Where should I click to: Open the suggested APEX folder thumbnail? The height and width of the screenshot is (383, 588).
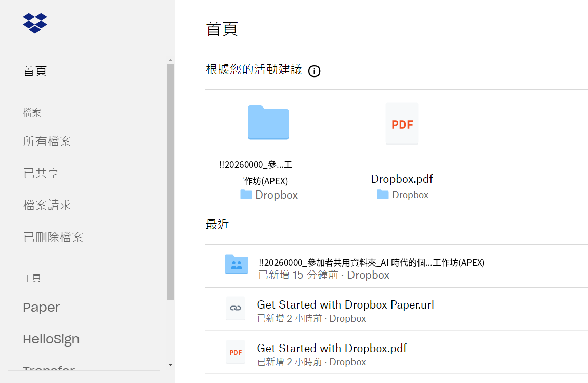pyautogui.click(x=268, y=123)
